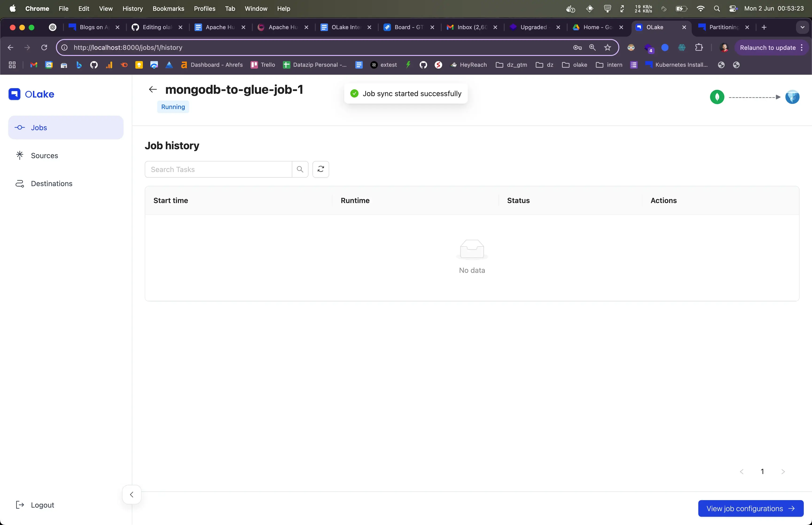Click the OLake logo

(x=31, y=94)
